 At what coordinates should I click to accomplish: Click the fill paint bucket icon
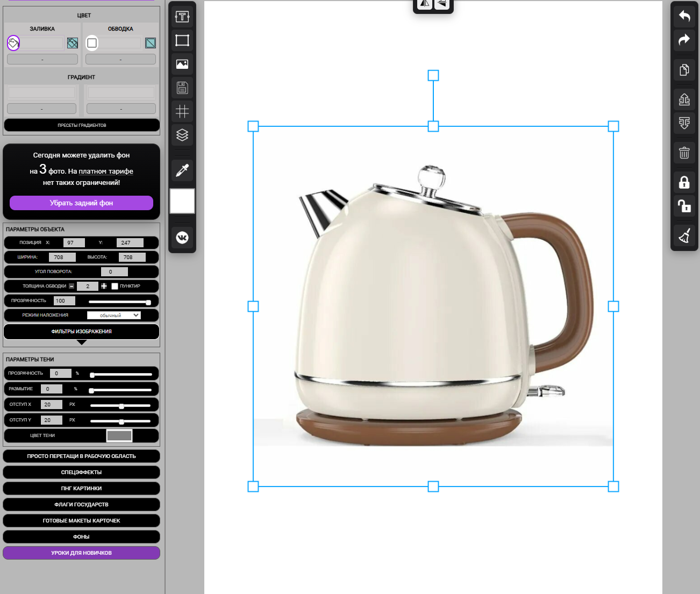13,42
